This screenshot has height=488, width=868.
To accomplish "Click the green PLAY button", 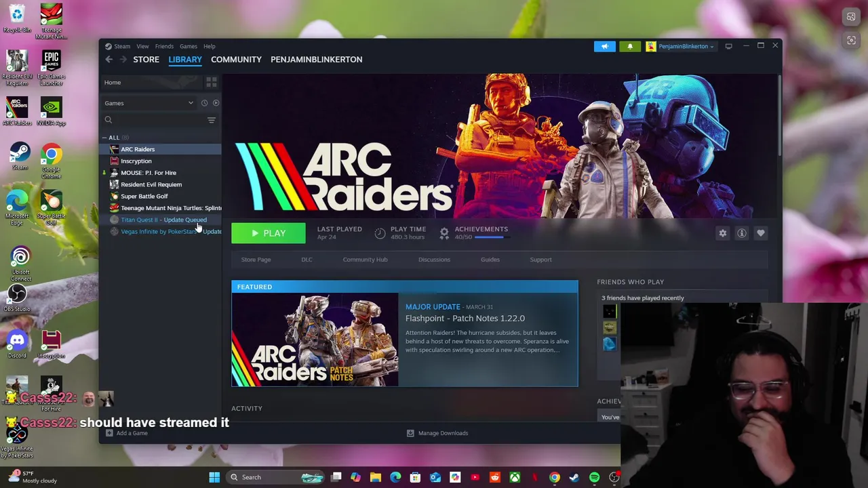I will point(269,233).
